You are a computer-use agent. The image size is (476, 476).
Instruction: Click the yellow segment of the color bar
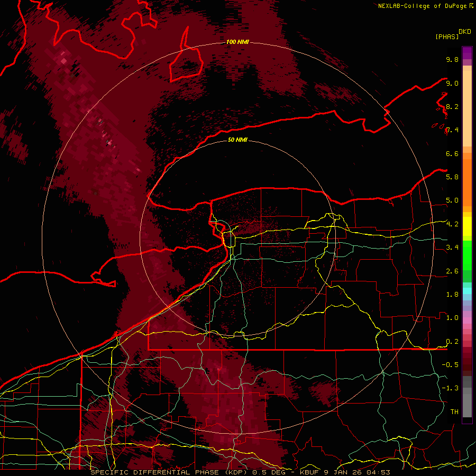(x=467, y=226)
